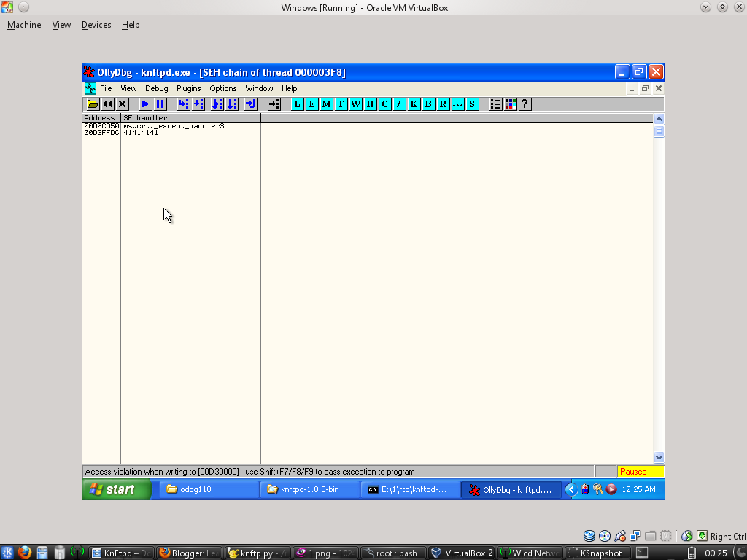Expand hidden XP tray icons arrow
Image resolution: width=747 pixels, height=560 pixels.
[x=571, y=489]
